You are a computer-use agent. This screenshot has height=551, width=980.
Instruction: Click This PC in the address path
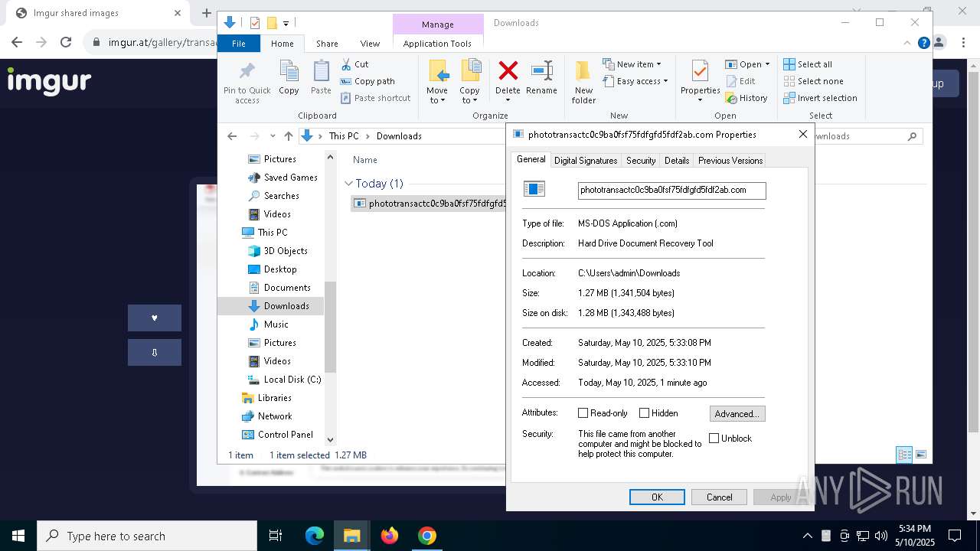click(344, 136)
